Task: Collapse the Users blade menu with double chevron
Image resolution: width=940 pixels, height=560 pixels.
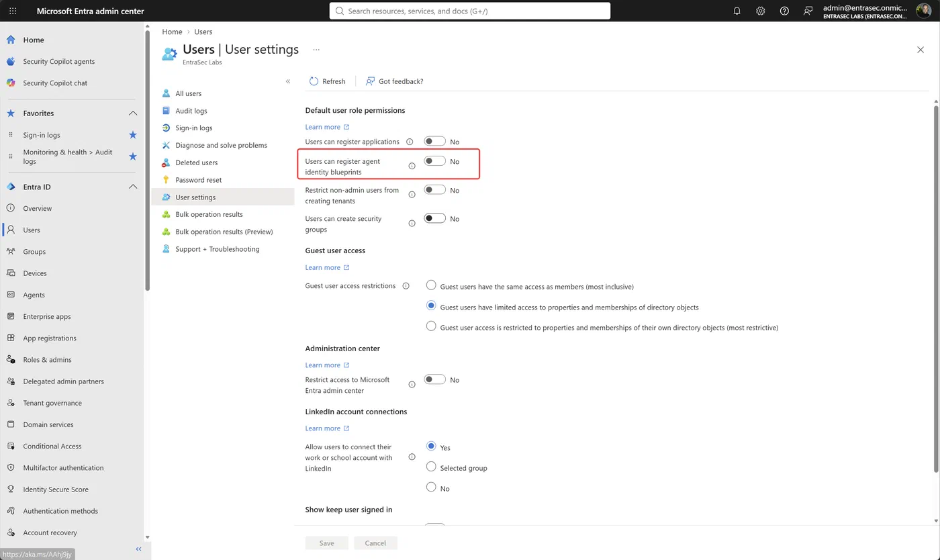Action: (288, 81)
